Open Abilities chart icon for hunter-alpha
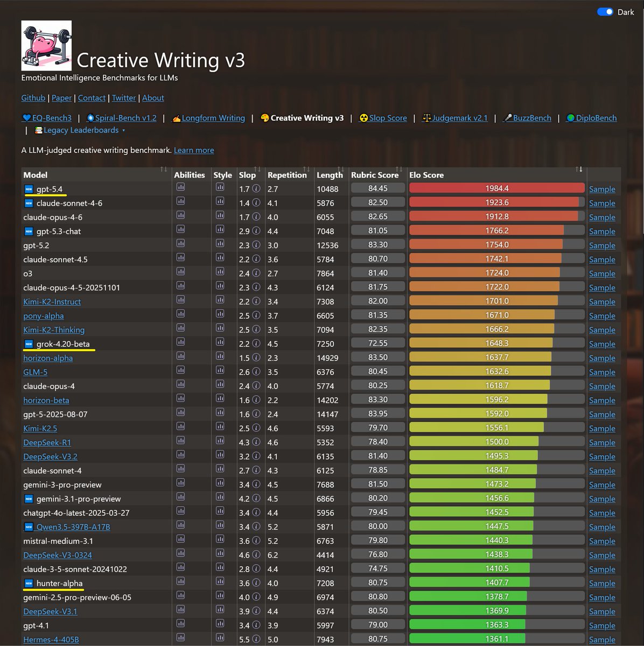644x646 pixels. [180, 581]
